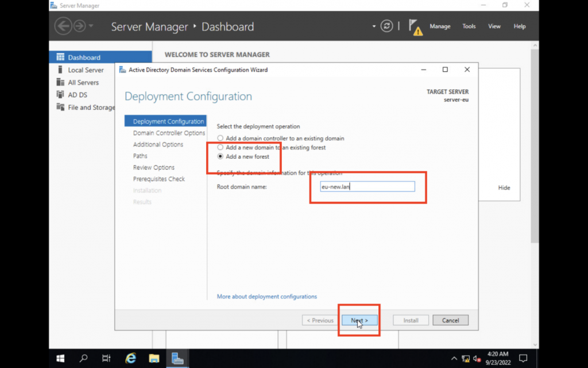Click the back navigation arrow

63,26
